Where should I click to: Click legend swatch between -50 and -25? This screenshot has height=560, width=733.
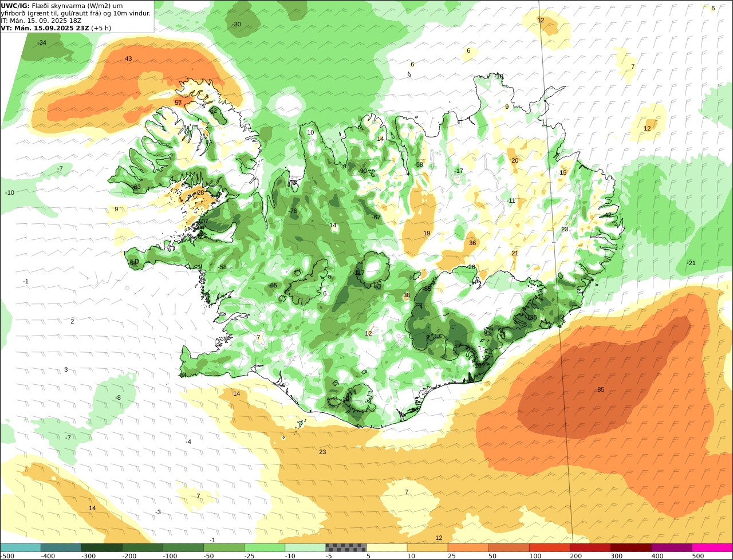click(x=223, y=547)
